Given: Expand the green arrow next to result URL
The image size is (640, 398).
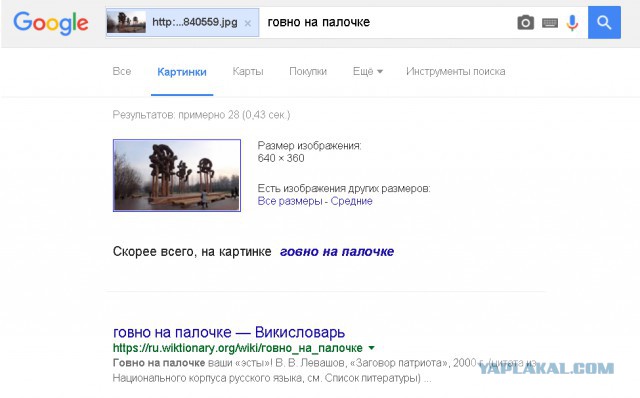Looking at the screenshot, I should 371,348.
